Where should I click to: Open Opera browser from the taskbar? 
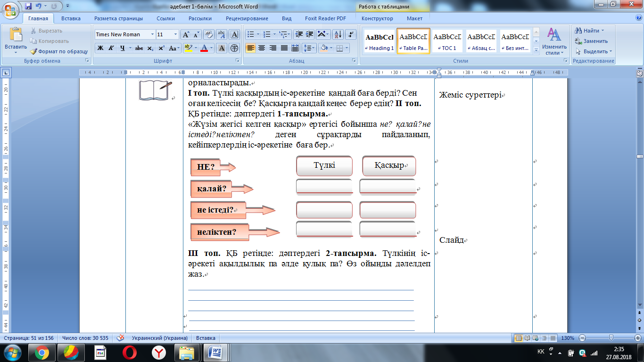130,352
